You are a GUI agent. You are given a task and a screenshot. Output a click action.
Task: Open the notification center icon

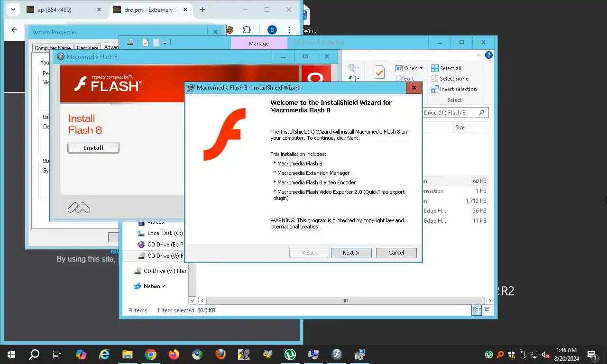point(592,355)
